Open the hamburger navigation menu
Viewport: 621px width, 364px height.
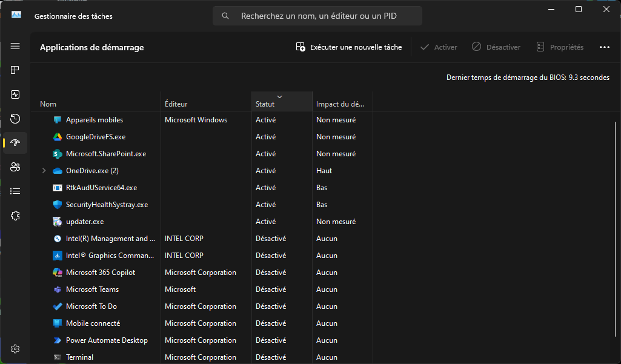click(x=15, y=46)
